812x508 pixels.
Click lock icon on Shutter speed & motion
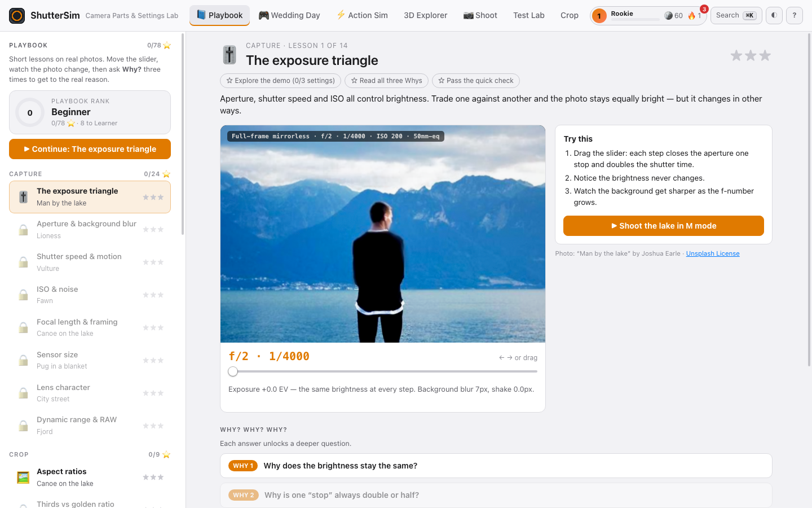(x=23, y=262)
